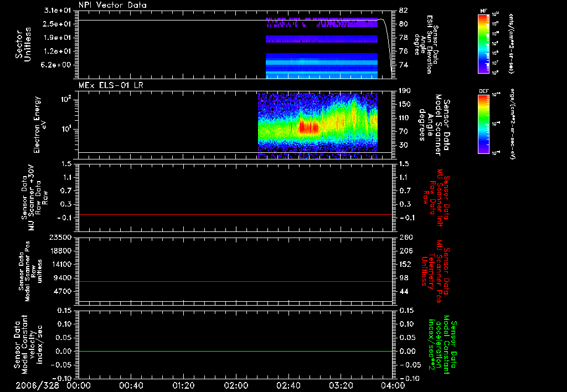The width and height of the screenshot is (567, 392).
Task: Click the '01:20' time tick label
Action: (x=183, y=385)
